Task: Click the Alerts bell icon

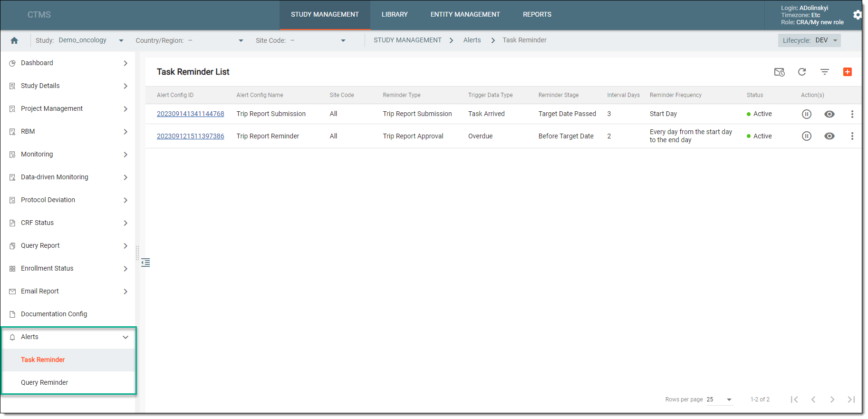Action: (x=12, y=337)
